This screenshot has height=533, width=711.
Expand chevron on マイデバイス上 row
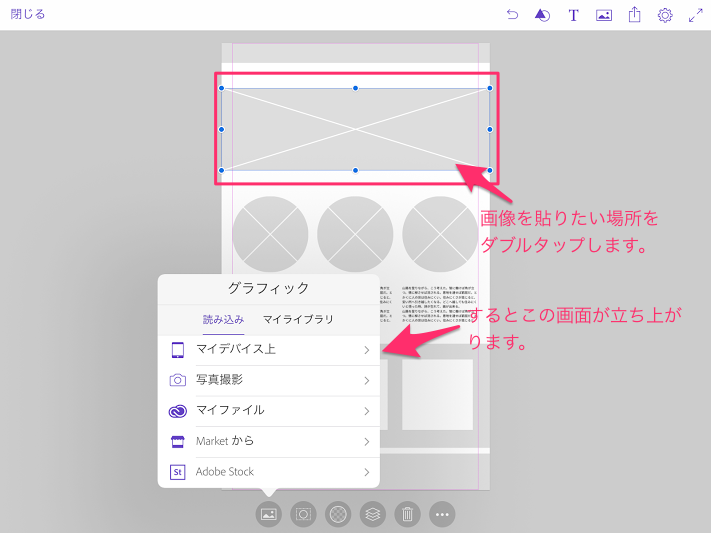[x=366, y=350]
